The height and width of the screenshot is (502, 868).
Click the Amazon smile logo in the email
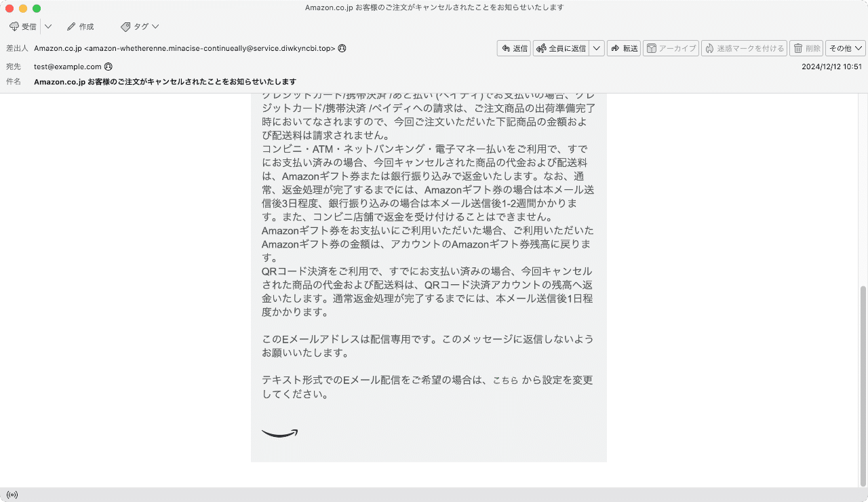[x=279, y=431]
